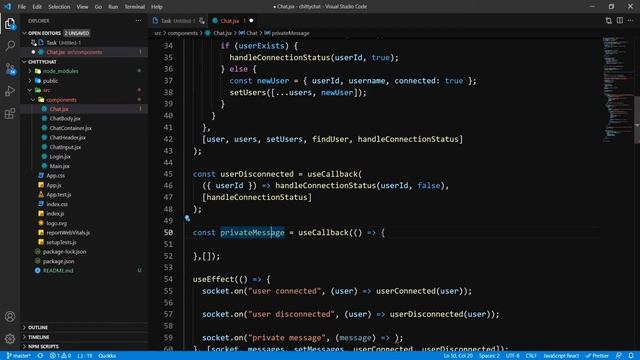Open the Selection menu
Image resolution: width=640 pixels, height=360 pixels.
coord(59,7)
